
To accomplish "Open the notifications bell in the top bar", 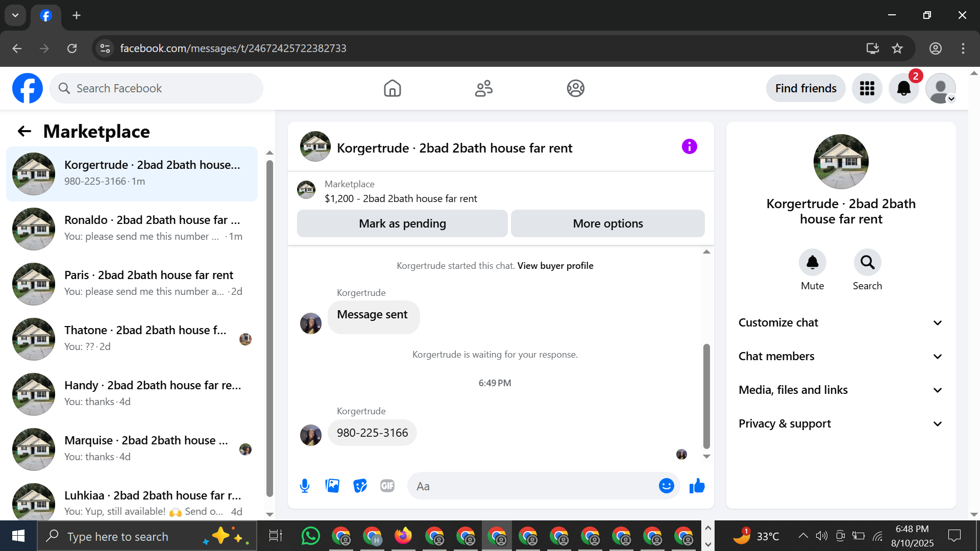I will (903, 88).
